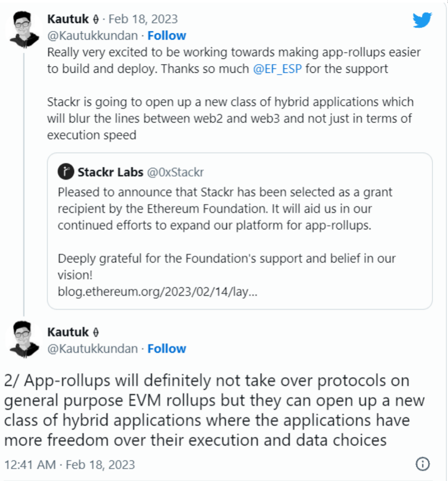Screen dimensions: 448x481
Task: Click the Stackr Labs round logo
Action: point(65,173)
